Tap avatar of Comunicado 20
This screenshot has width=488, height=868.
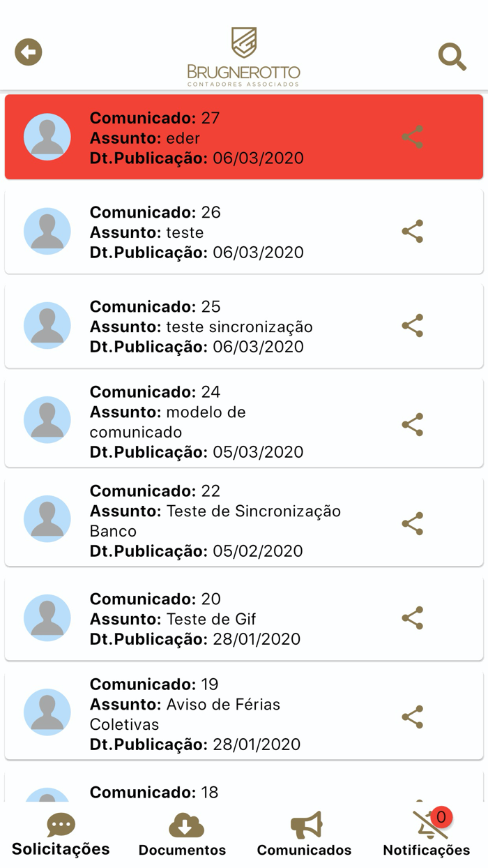point(47,618)
